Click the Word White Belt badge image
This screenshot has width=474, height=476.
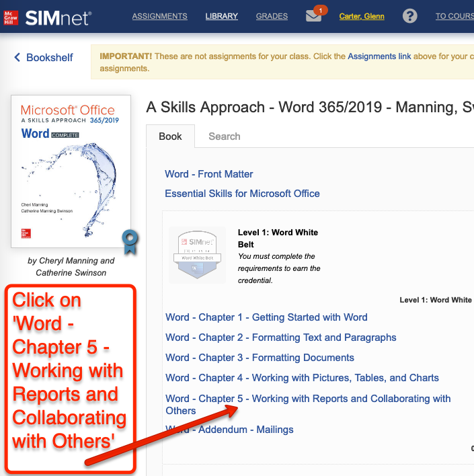(x=198, y=255)
